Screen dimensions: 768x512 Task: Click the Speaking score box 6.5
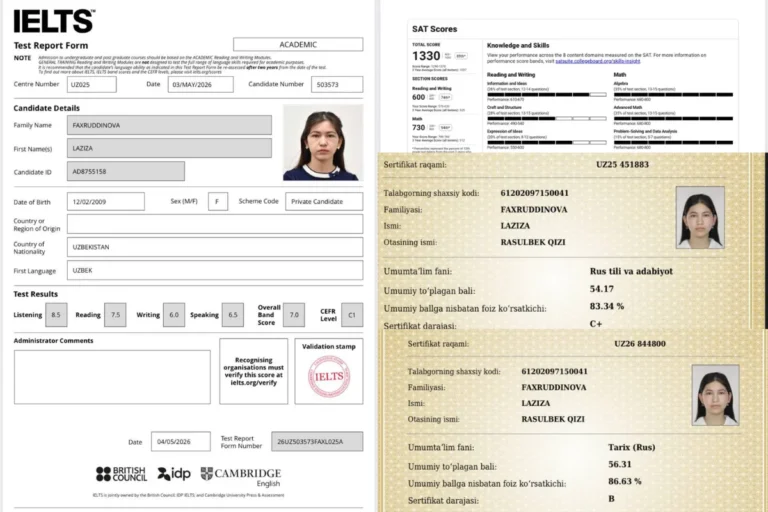[x=233, y=315]
